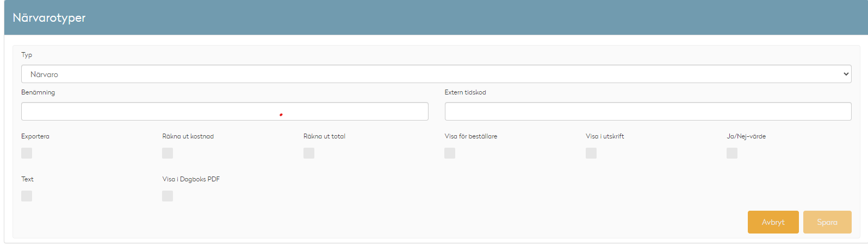Click the Räkna ut total label
The height and width of the screenshot is (246, 868).
(x=324, y=136)
